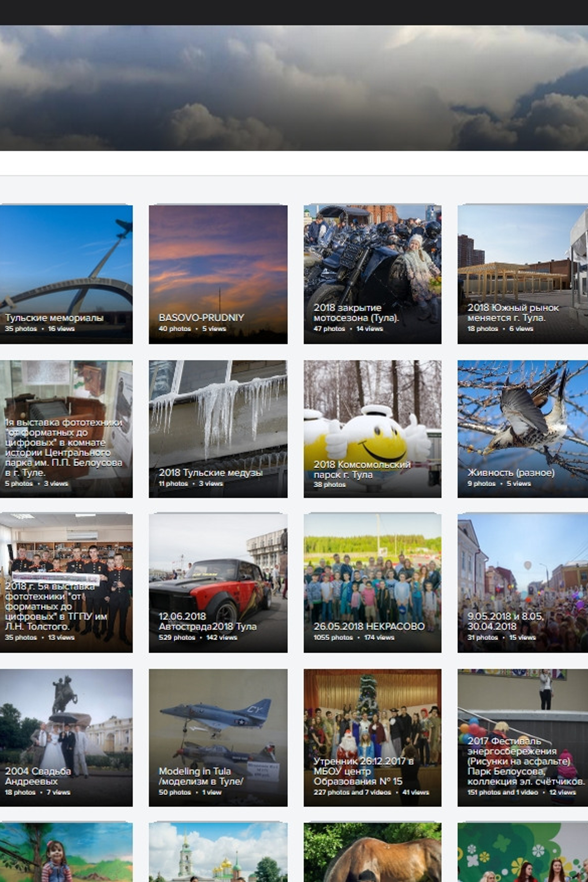This screenshot has width=588, height=882.
Task: Open 2018 Южный рынок меняется album
Action: click(x=522, y=274)
